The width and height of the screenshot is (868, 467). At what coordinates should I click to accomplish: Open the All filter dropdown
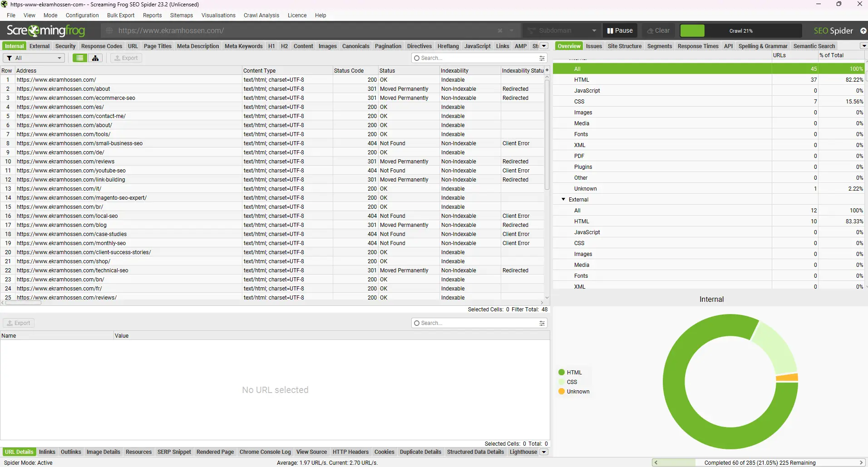pos(34,58)
